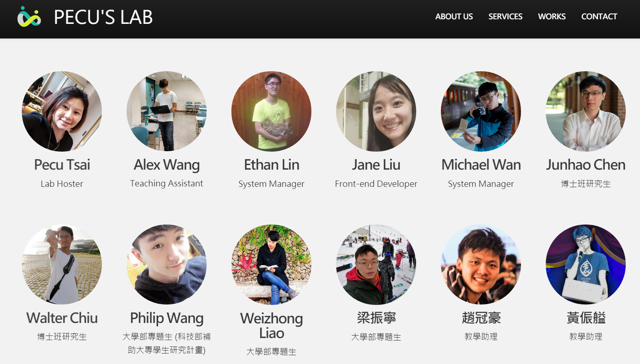Click Philip Wang's selfie avatar

tap(166, 264)
